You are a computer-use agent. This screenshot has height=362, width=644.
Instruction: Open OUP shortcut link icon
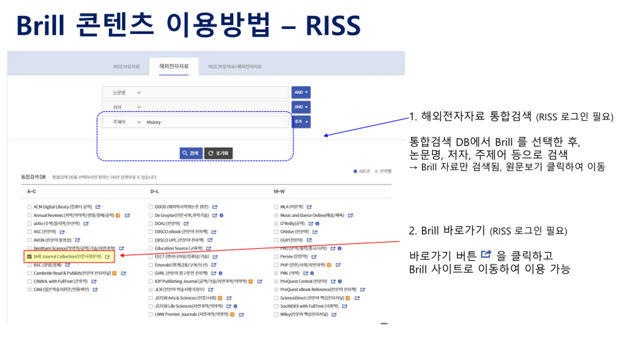click(x=309, y=240)
